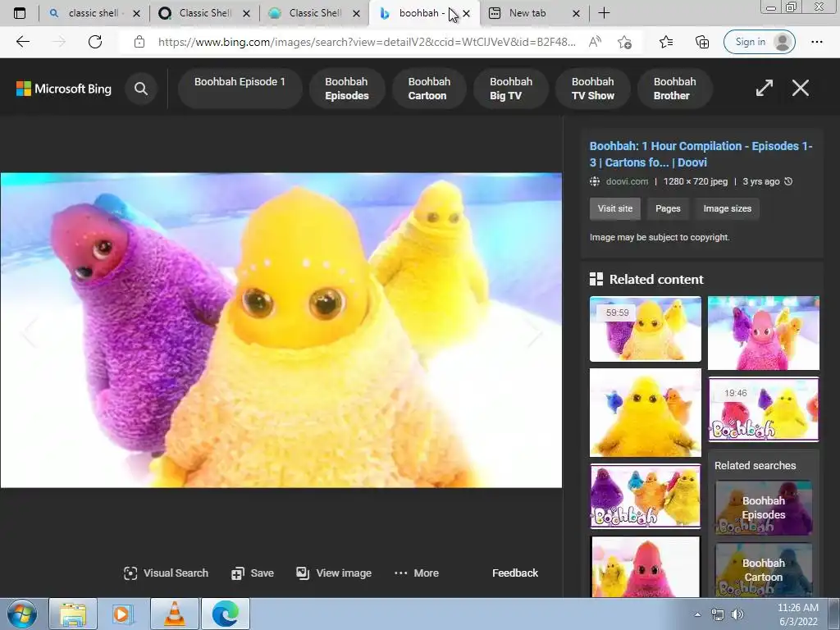Open the volume speaker tray icon
The width and height of the screenshot is (840, 630).
tap(737, 614)
